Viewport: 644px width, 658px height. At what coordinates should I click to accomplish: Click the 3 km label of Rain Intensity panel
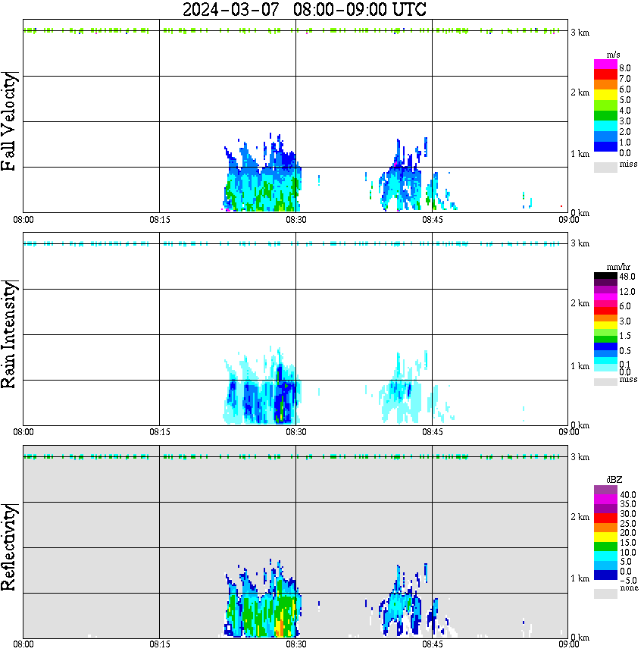coord(580,243)
